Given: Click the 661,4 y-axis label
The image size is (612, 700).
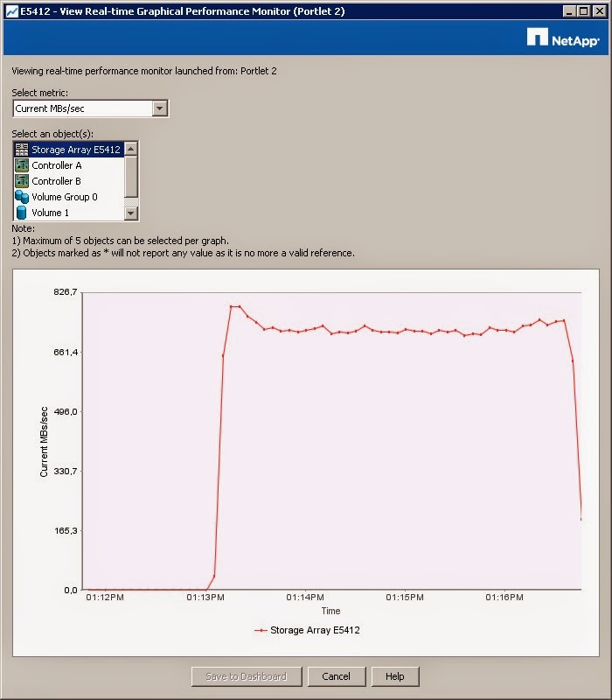Looking at the screenshot, I should click(x=65, y=353).
